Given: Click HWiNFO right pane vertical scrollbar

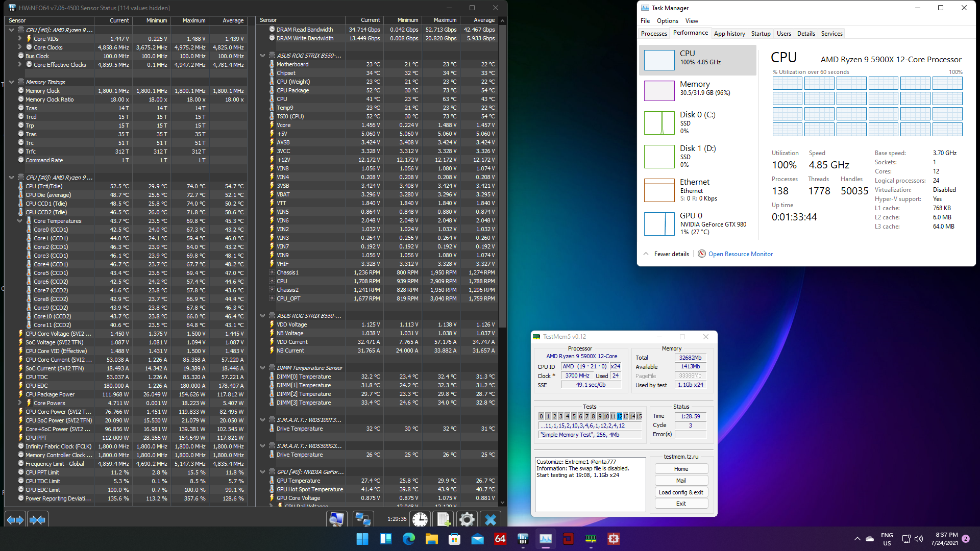Looking at the screenshot, I should click(x=502, y=176).
